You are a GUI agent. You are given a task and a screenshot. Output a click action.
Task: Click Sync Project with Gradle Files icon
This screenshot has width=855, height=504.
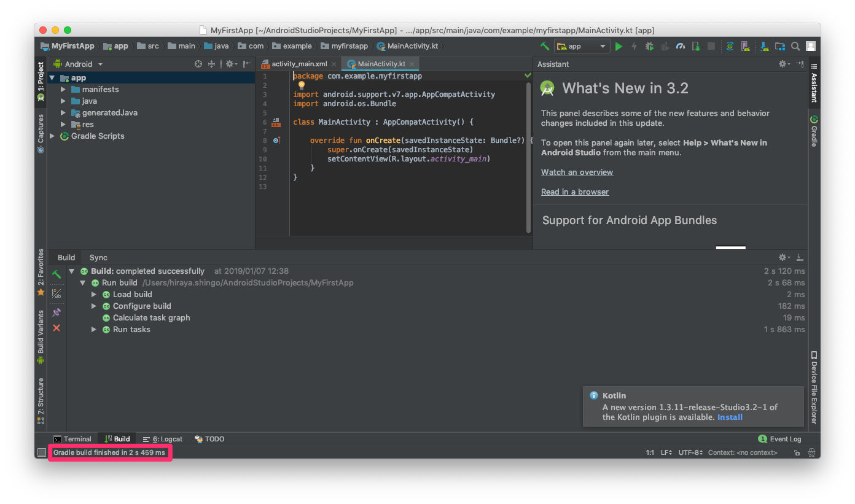click(730, 46)
